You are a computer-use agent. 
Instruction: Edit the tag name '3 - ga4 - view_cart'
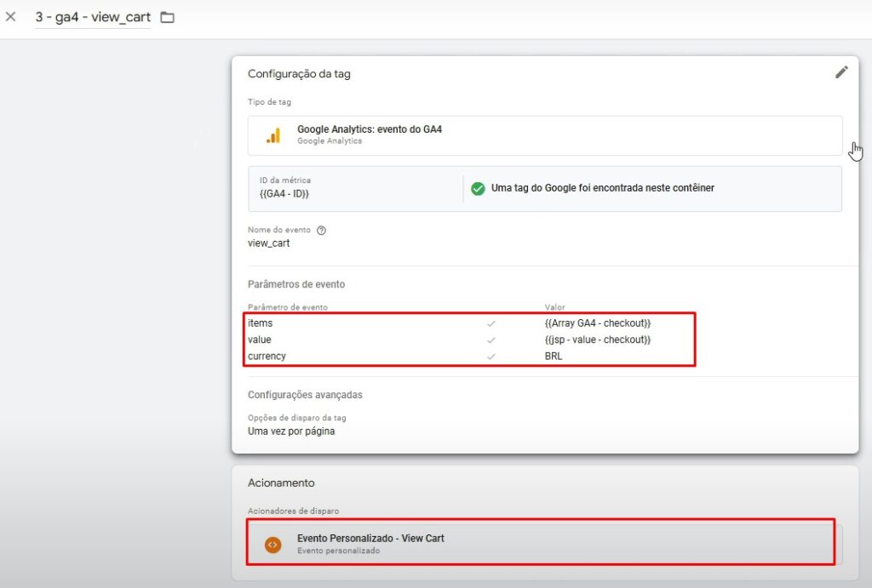[93, 17]
